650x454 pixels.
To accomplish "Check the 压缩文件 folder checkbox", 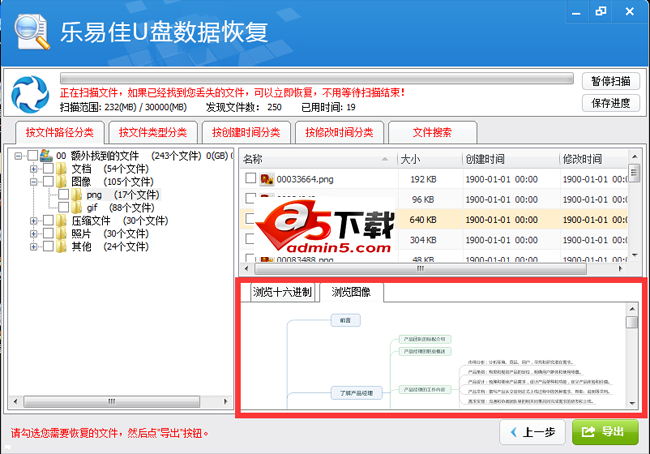I will coord(48,221).
